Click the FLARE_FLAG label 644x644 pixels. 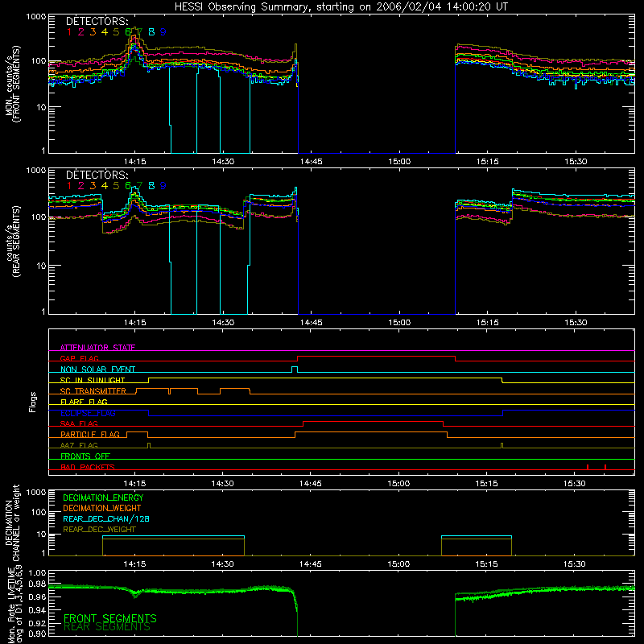point(84,402)
